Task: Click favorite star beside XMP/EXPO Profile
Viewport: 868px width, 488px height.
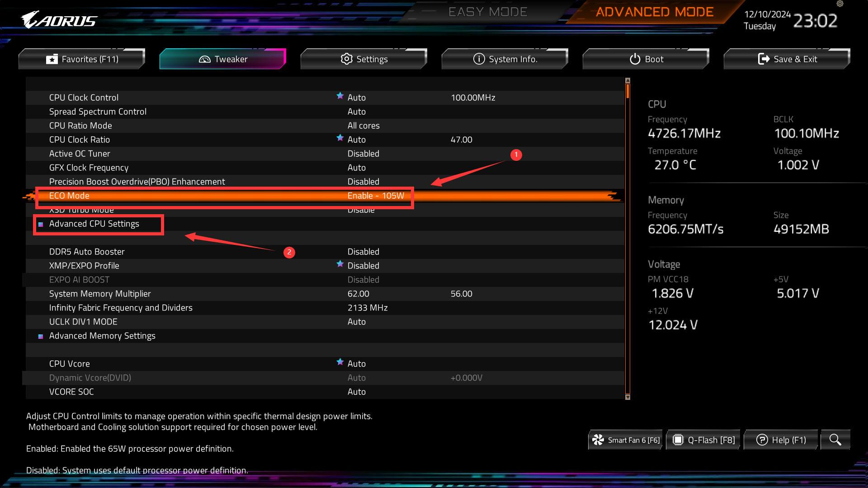Action: click(340, 264)
